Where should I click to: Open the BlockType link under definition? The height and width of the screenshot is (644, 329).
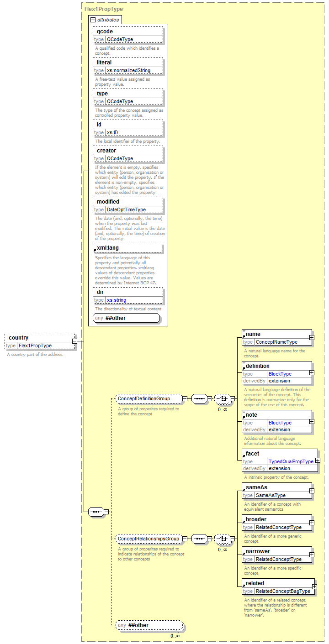(280, 374)
